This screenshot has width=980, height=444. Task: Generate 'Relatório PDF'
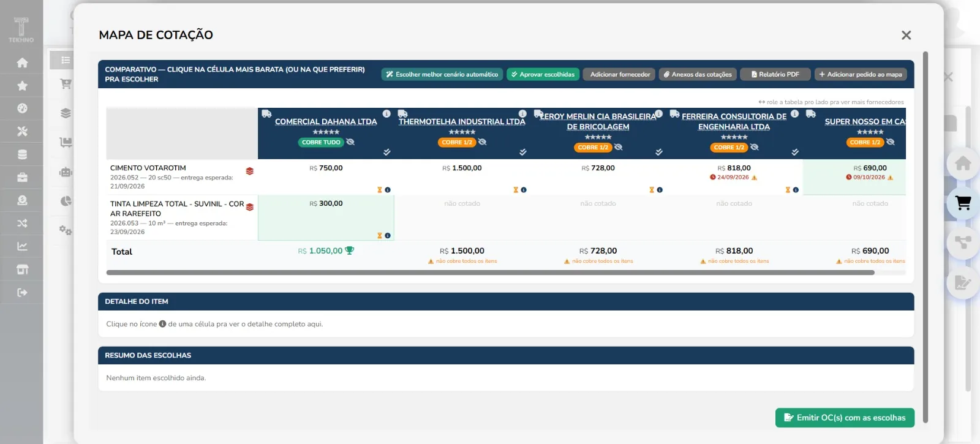coord(775,74)
